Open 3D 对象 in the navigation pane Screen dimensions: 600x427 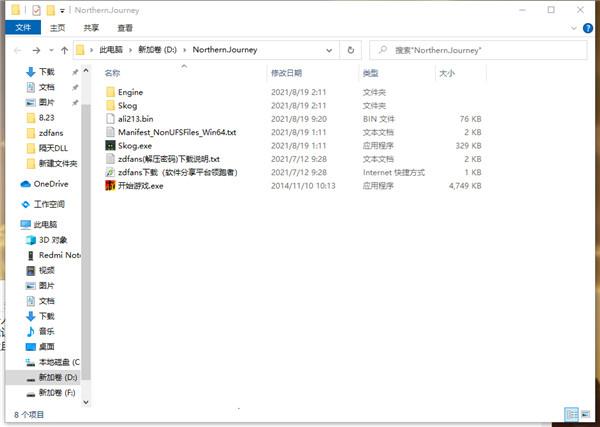click(x=53, y=240)
